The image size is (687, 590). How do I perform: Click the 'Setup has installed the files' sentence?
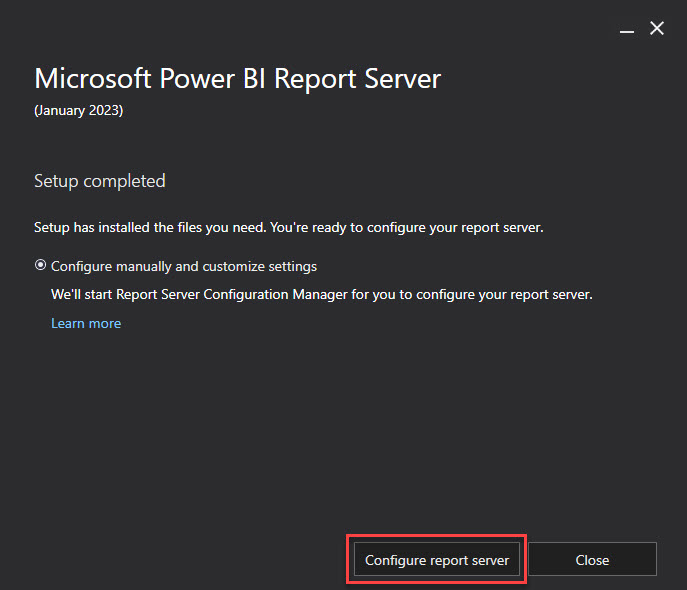(288, 228)
